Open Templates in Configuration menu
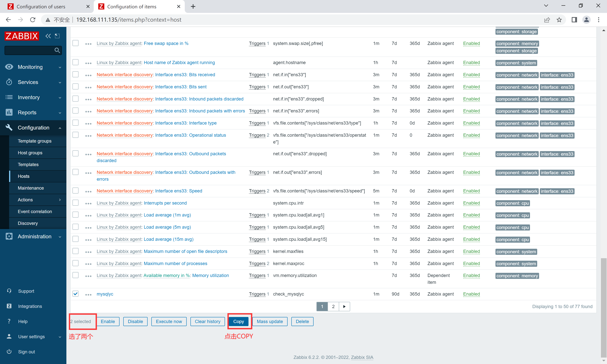This screenshot has height=364, width=607. [x=28, y=165]
